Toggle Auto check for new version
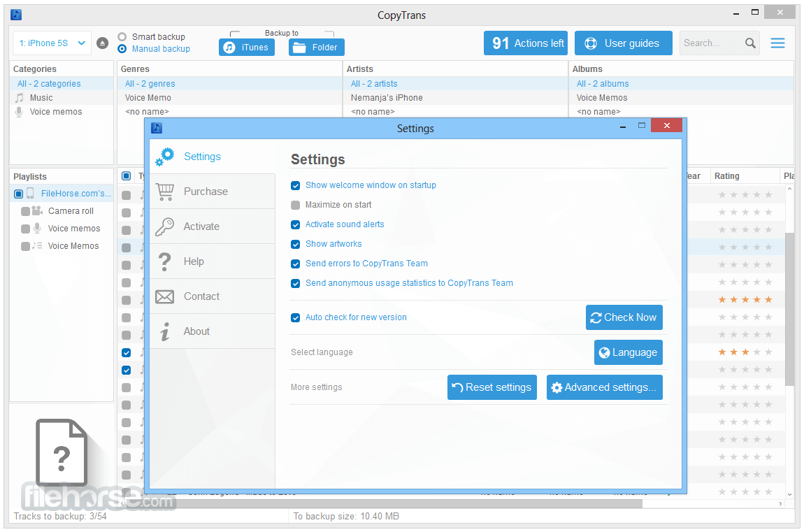The width and height of the screenshot is (804, 532). [295, 318]
